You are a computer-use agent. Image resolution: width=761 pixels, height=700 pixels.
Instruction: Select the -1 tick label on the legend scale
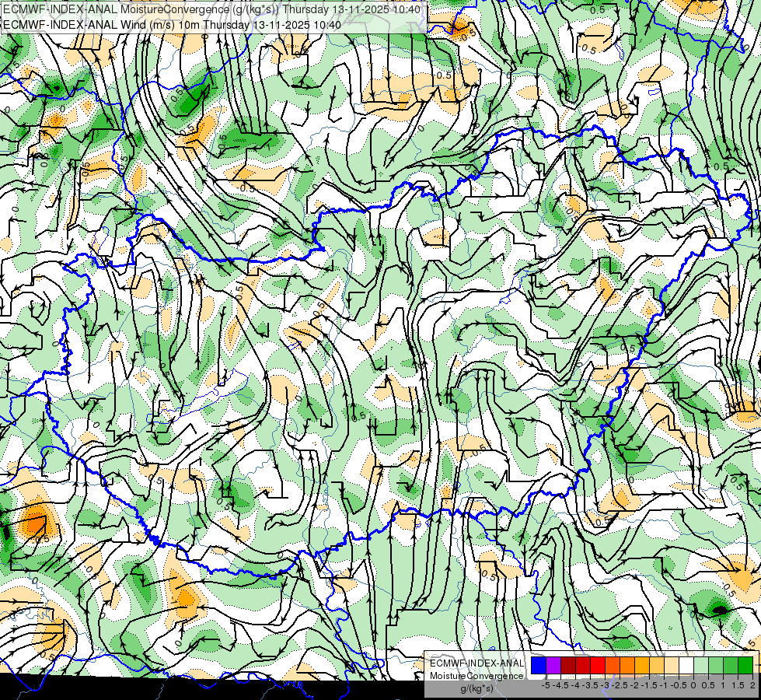pos(664,685)
